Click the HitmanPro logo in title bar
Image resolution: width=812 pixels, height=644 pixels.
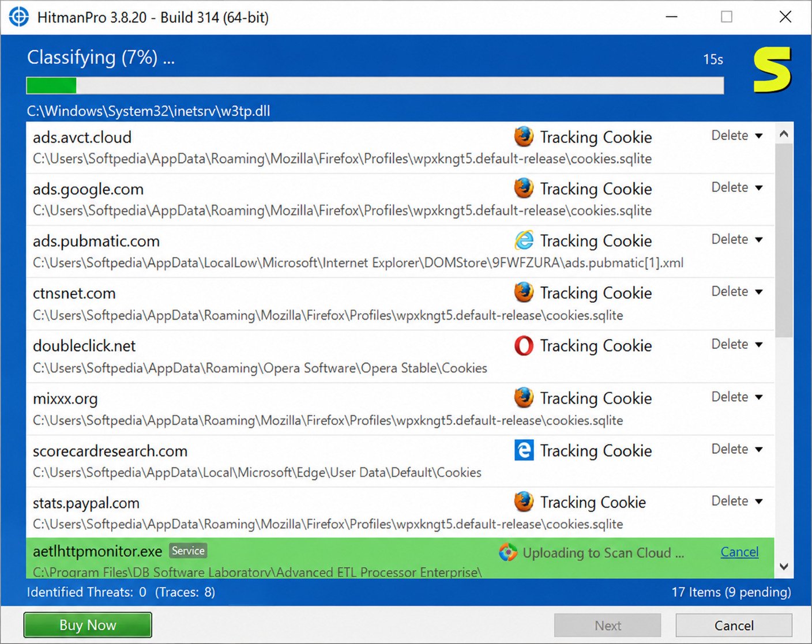click(18, 17)
